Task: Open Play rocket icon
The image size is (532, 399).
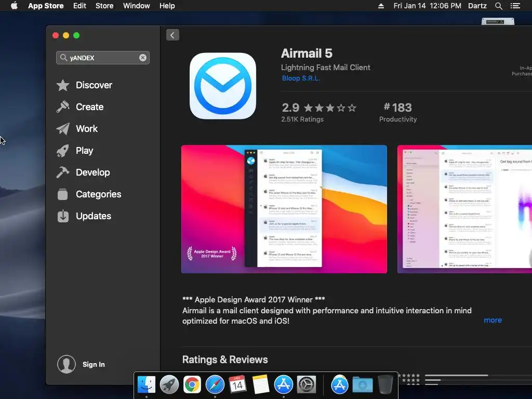Action: coord(63,151)
